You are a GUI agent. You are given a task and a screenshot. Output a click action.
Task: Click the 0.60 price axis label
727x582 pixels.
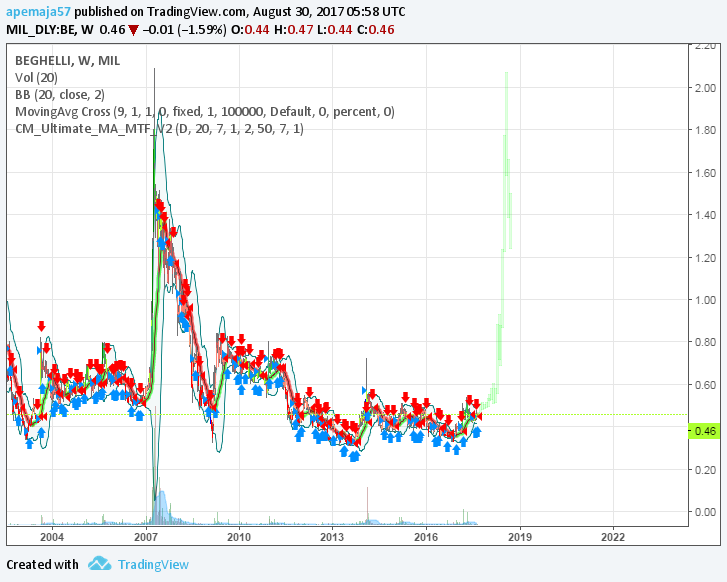[x=705, y=385]
